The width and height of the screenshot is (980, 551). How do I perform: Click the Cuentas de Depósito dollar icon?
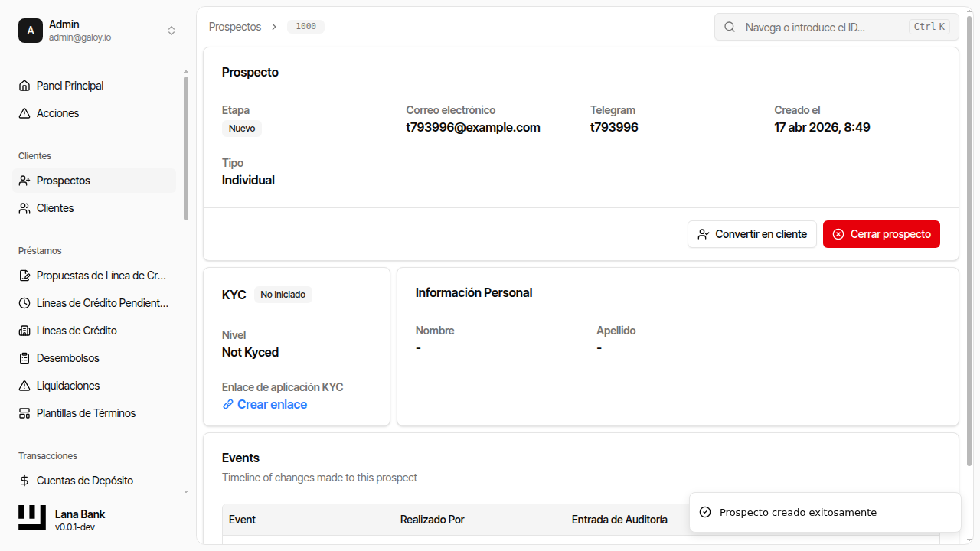pyautogui.click(x=24, y=481)
